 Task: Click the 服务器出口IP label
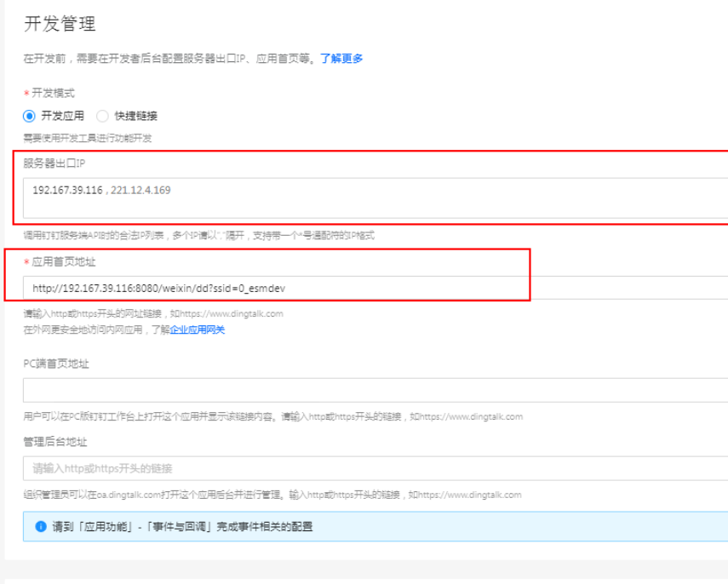[54, 163]
